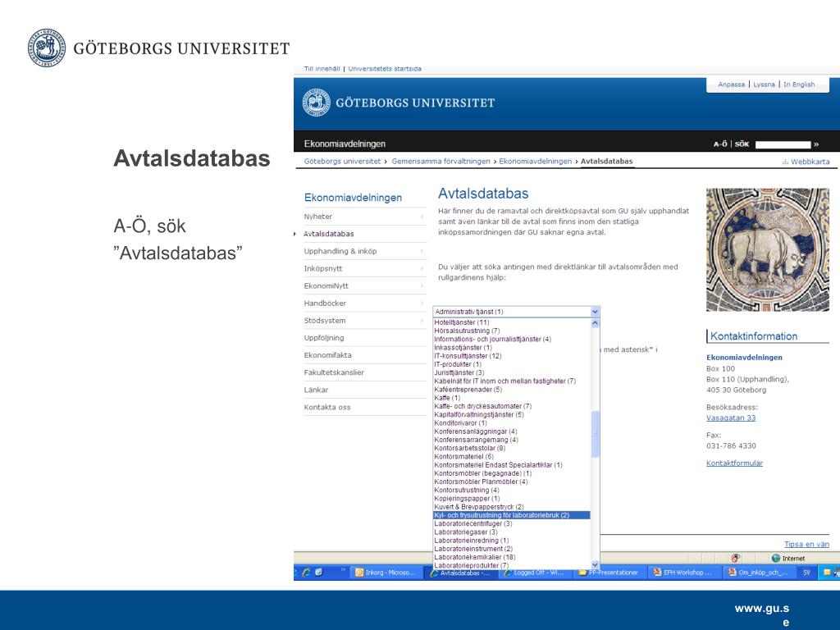Open Uppföljning menu item

point(324,337)
